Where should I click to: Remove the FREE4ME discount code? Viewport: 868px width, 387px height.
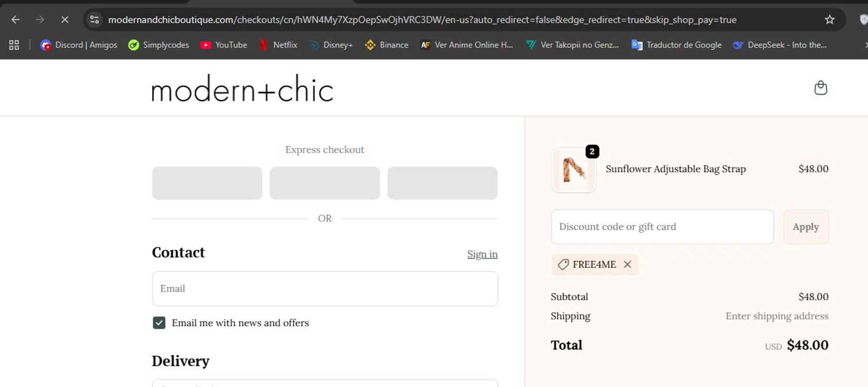point(627,264)
